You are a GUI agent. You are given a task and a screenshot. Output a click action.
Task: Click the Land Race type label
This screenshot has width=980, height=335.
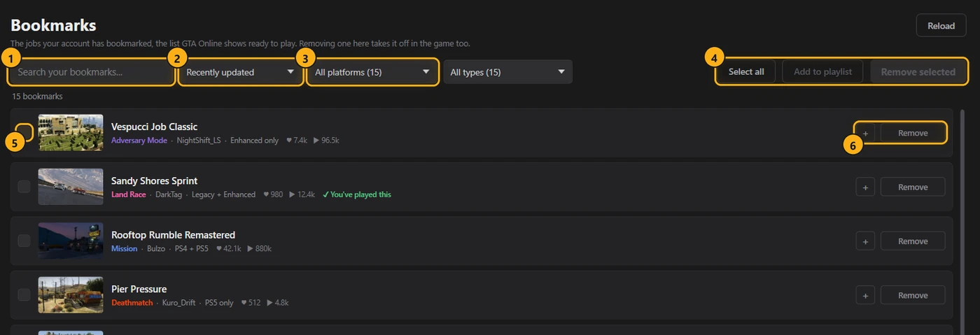[128, 194]
